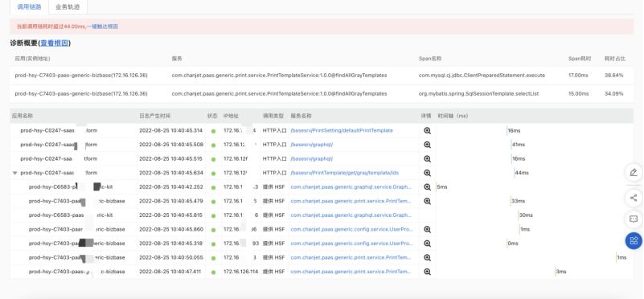Open print.service.PrintTem link in 33ms row
The width and height of the screenshot is (644, 299).
coord(351,201)
